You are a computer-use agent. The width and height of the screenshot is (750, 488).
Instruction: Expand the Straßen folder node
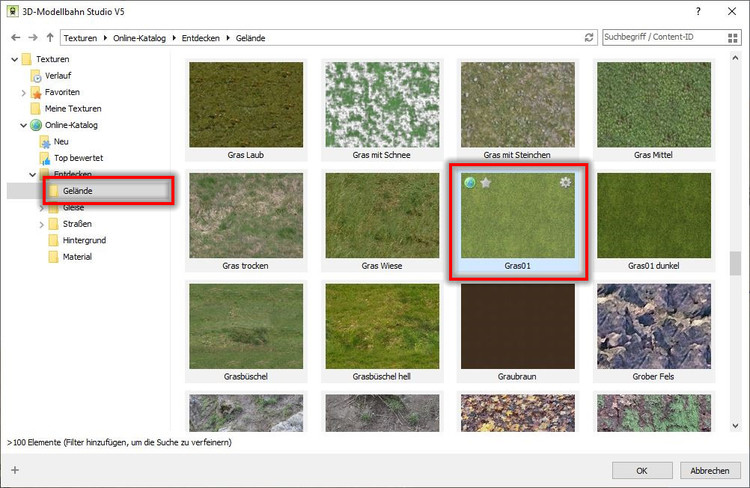(x=42, y=224)
